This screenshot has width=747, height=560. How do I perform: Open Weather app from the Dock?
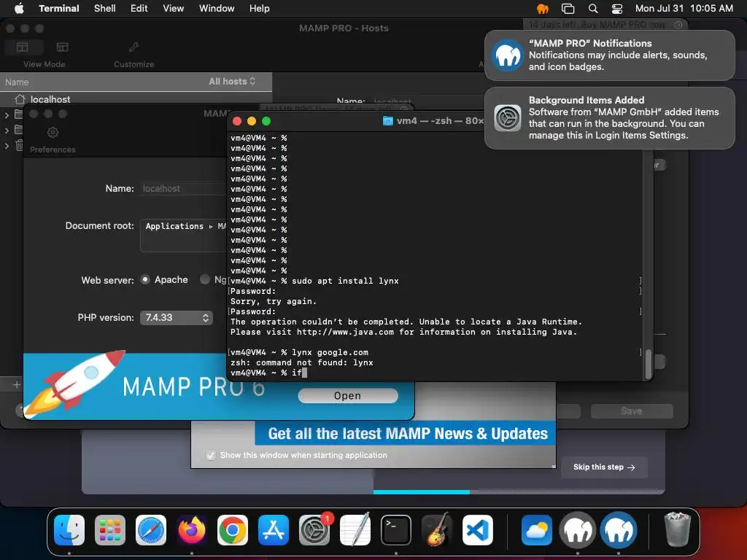point(537,530)
